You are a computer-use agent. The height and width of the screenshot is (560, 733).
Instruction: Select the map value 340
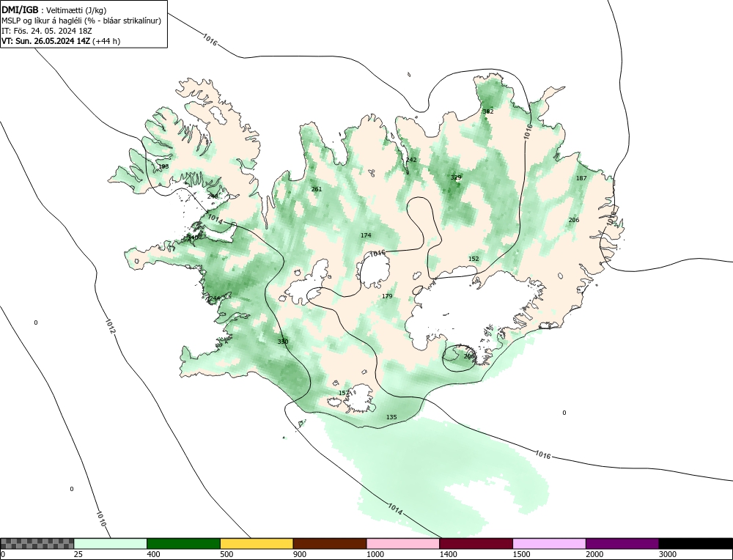193,238
